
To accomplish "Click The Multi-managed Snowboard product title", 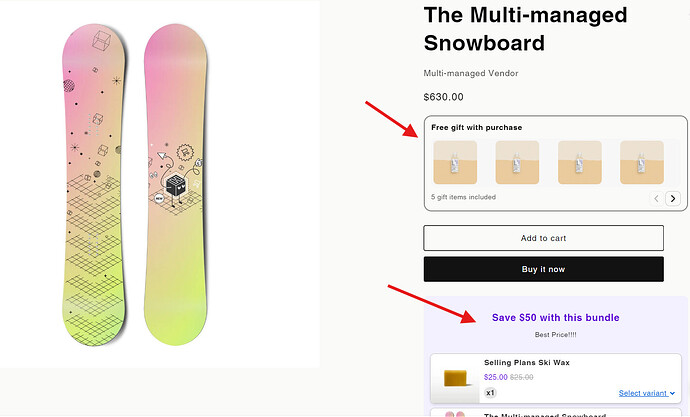I will tap(525, 29).
